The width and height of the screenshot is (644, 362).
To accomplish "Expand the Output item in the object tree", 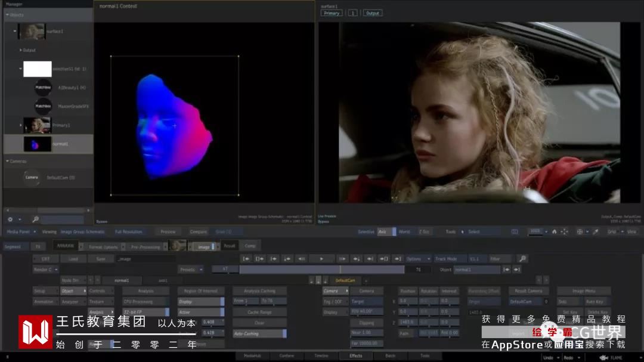I will (x=21, y=50).
